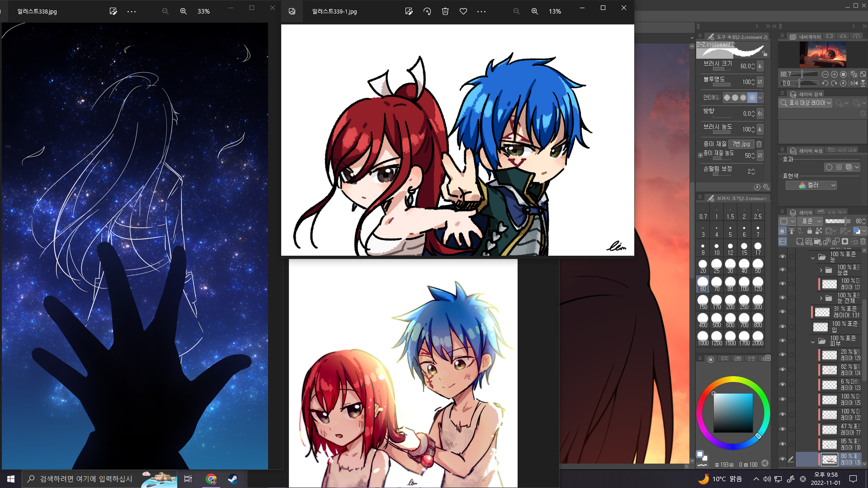Expand the 눈 전체 layer folder
The image size is (868, 488).
point(821,298)
